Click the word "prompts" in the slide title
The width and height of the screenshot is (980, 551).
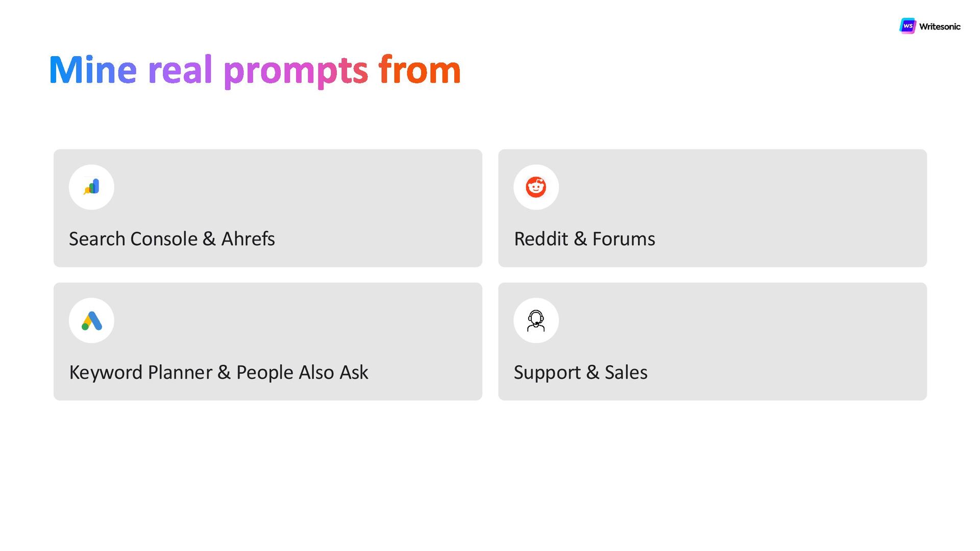[x=296, y=71]
